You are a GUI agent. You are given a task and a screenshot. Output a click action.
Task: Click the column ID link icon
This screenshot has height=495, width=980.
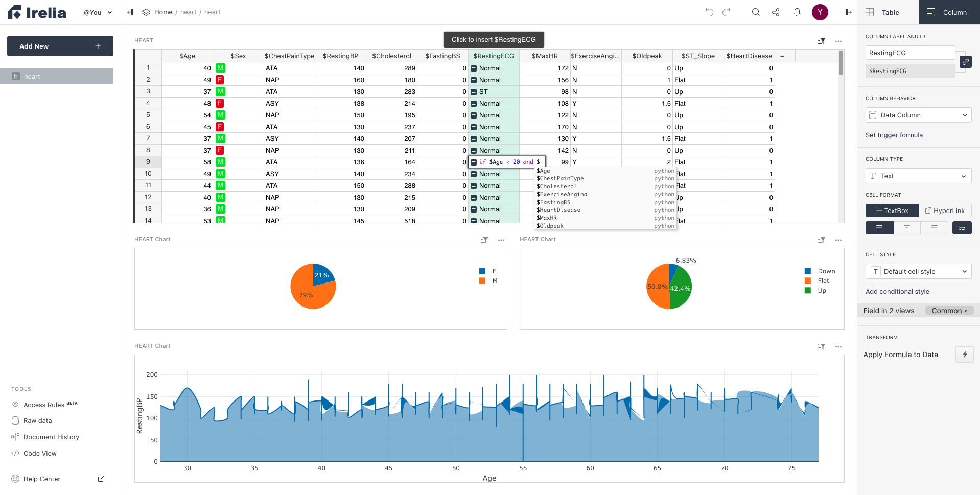click(965, 62)
